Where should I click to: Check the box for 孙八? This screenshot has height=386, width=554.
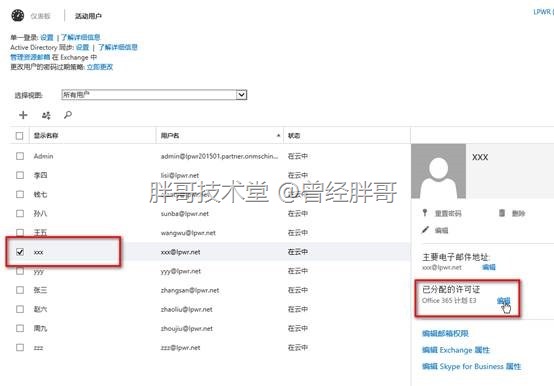coord(20,213)
